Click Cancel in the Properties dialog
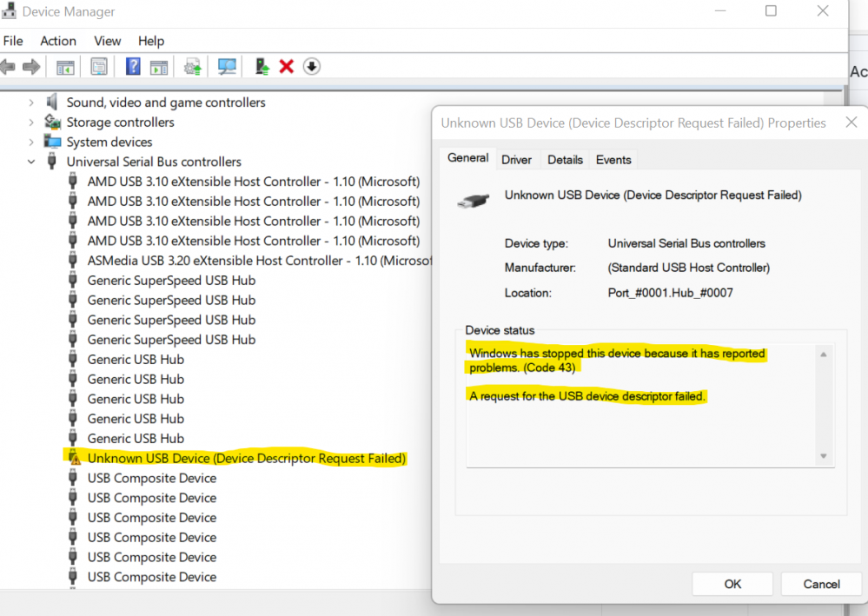The height and width of the screenshot is (616, 868). 821,584
